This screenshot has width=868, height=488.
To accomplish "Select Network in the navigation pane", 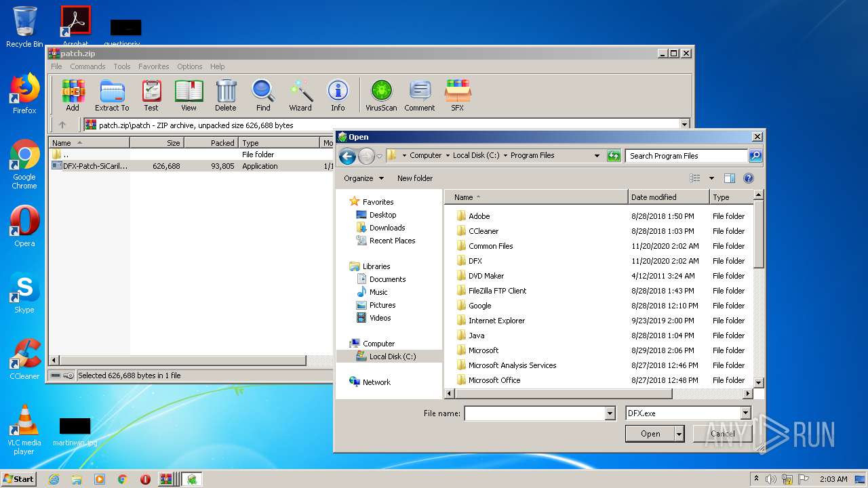I will pyautogui.click(x=376, y=382).
